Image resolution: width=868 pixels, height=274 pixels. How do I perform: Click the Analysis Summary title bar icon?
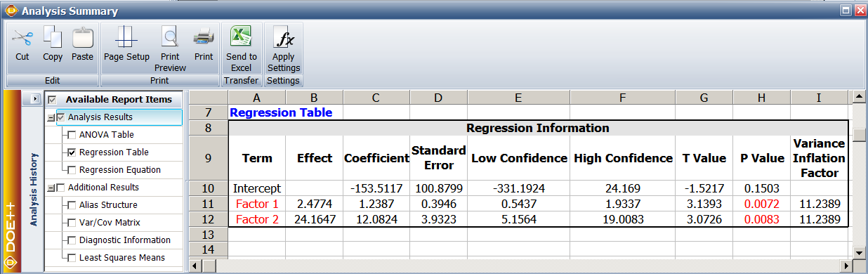11,11
